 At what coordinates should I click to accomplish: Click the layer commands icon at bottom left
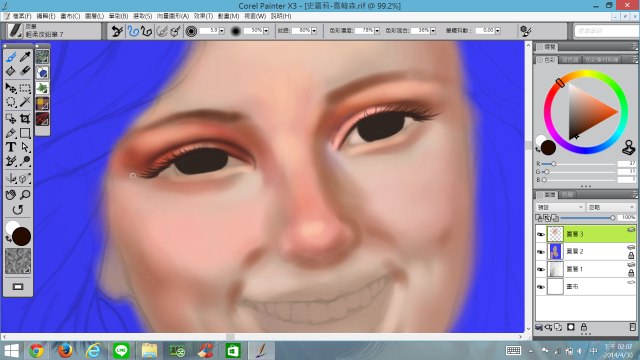[x=539, y=327]
